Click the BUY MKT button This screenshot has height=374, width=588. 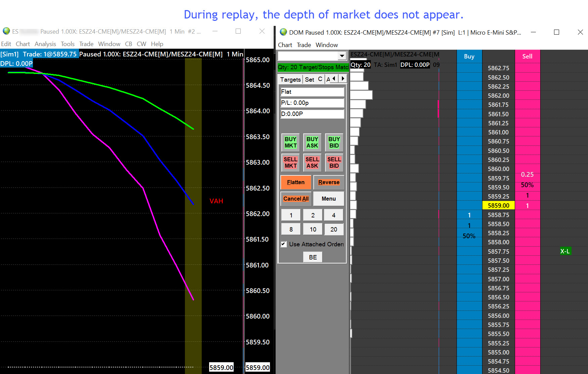coord(290,142)
